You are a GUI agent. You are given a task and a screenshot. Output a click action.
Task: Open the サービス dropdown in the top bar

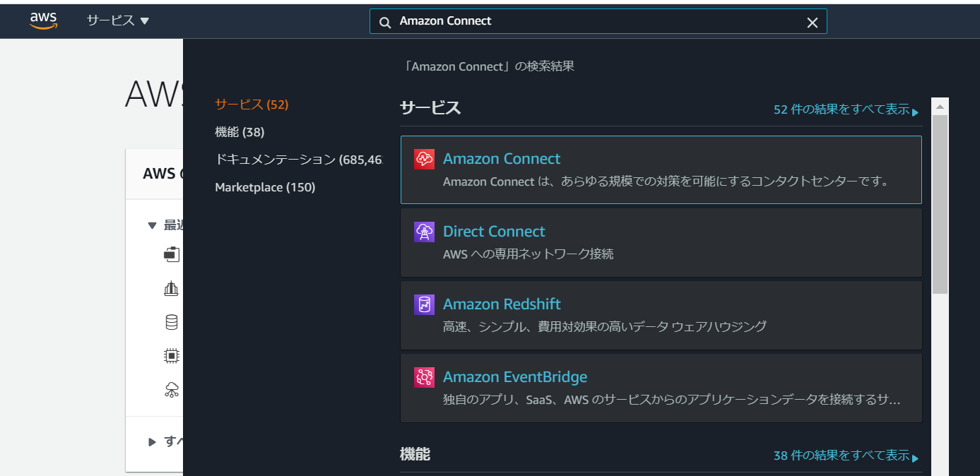click(x=118, y=20)
